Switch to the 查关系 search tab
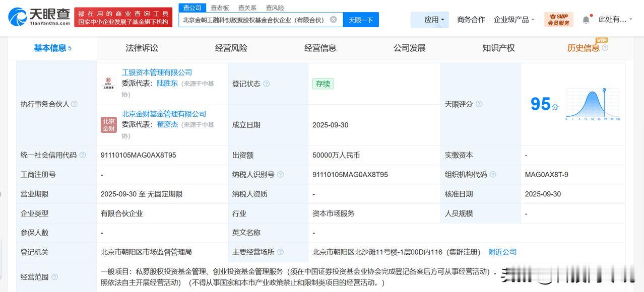 (x=247, y=8)
